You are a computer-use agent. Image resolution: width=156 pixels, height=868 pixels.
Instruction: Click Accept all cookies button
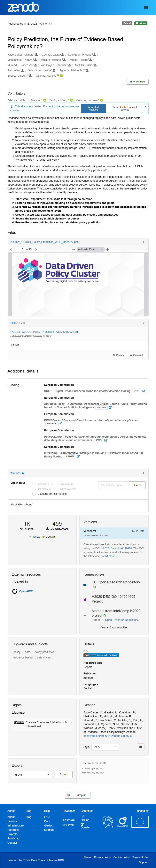93,108
